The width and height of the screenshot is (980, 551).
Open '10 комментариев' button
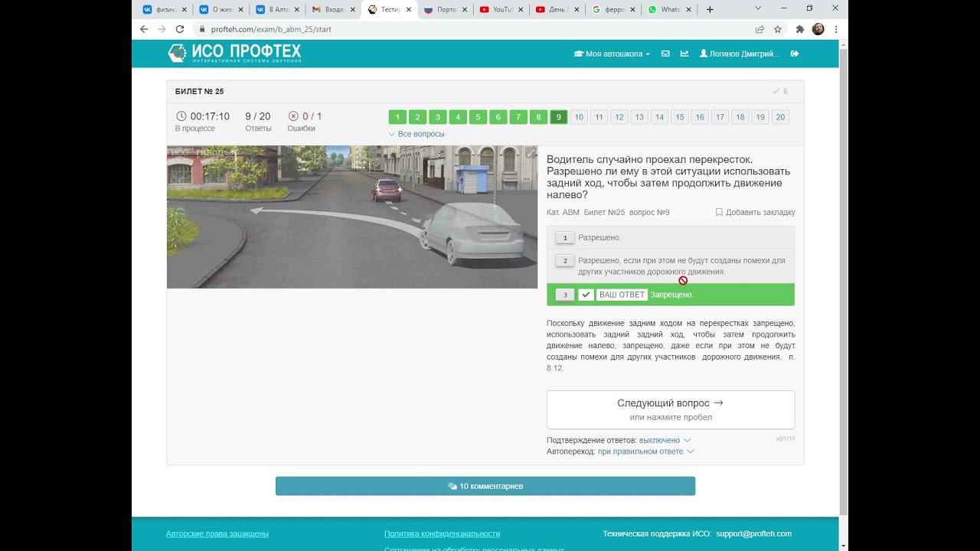tap(485, 486)
